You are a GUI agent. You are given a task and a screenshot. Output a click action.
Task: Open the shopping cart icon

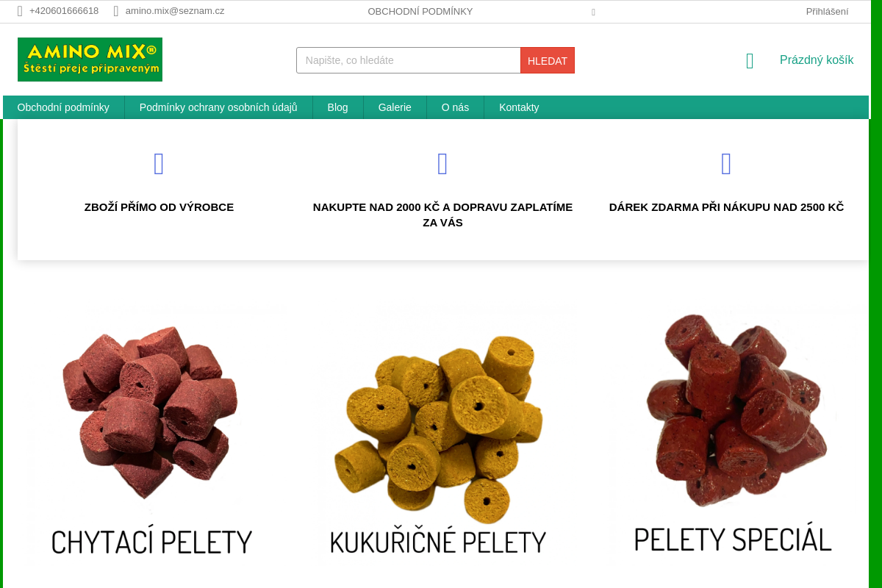pos(750,61)
